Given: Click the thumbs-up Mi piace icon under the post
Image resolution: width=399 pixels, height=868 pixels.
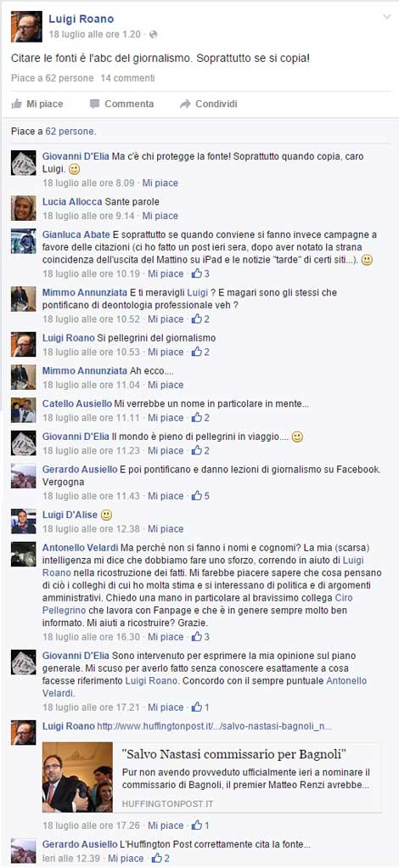Looking at the screenshot, I should [x=17, y=104].
